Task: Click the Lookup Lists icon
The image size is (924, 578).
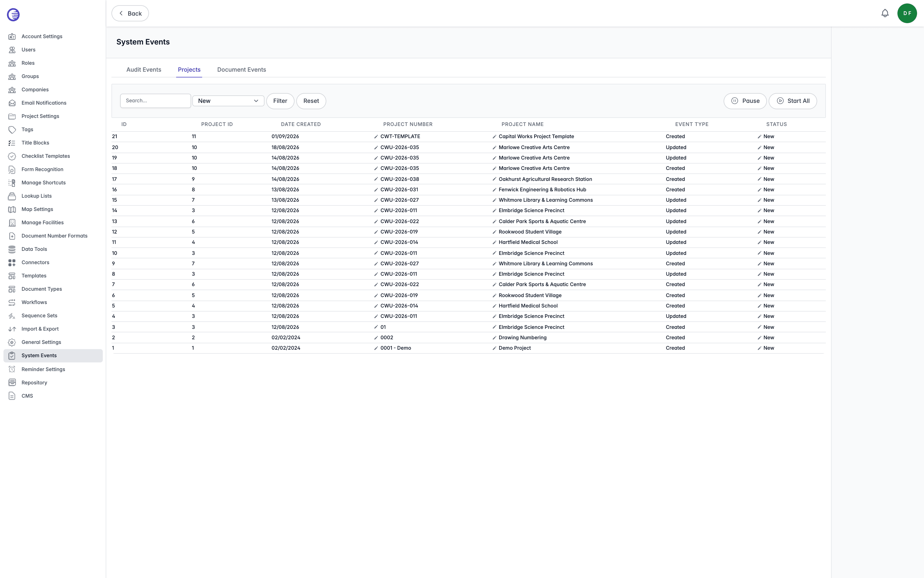Action: 12,196
